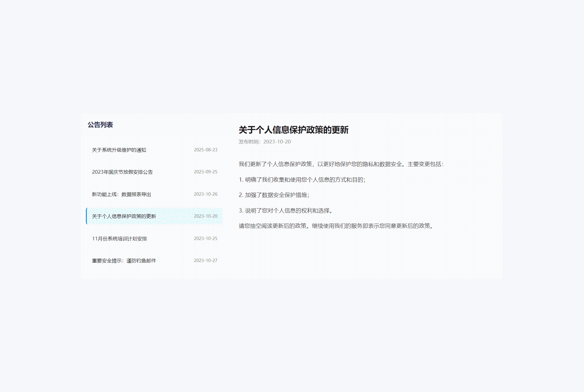Click point 2 about 数据安全保护措施
584x392 pixels.
point(274,195)
